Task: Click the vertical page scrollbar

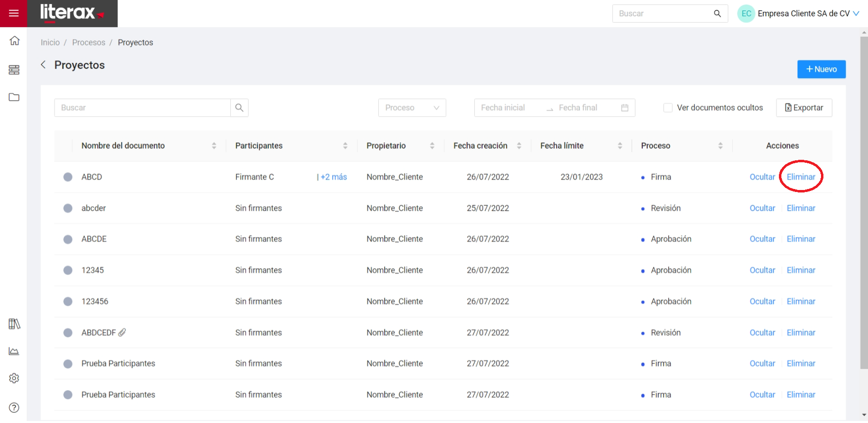Action: click(864, 203)
